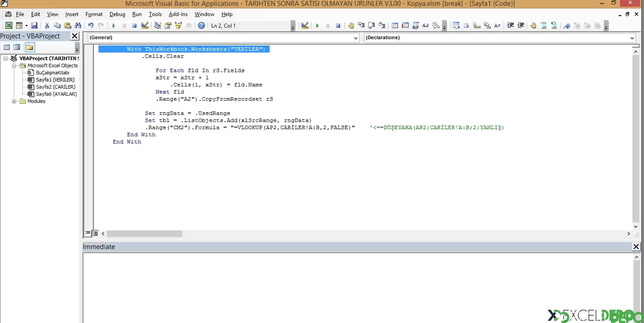Image resolution: width=644 pixels, height=323 pixels.
Task: Open the Add-Ins menu
Action: coord(178,14)
